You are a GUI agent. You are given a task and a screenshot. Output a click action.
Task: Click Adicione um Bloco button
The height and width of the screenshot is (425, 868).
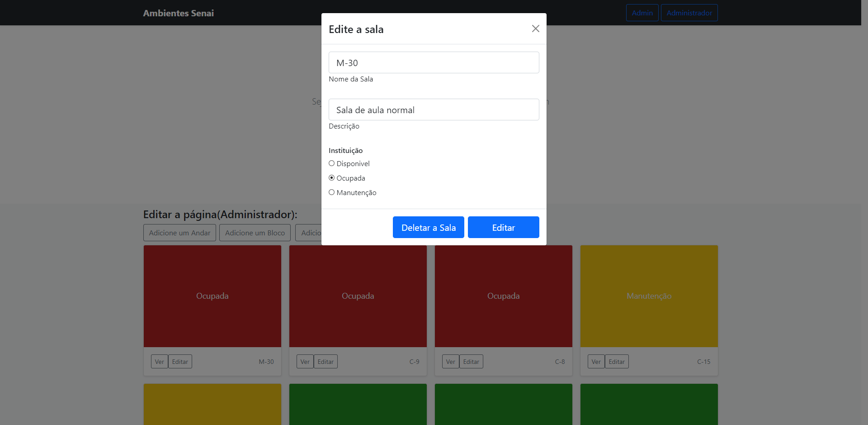[x=255, y=233]
